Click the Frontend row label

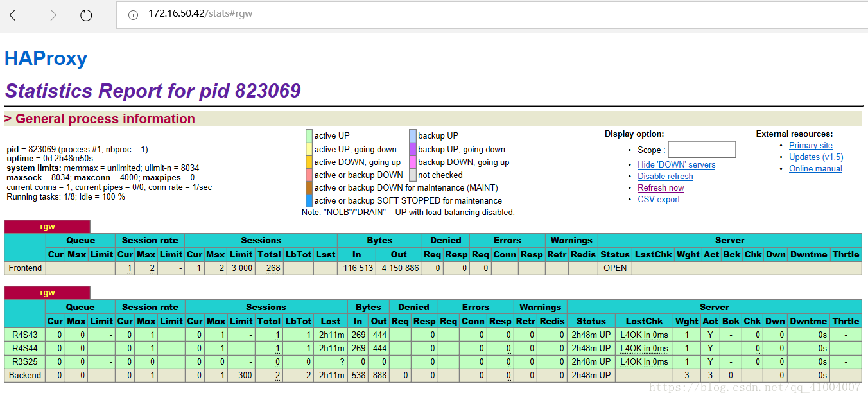[25, 268]
